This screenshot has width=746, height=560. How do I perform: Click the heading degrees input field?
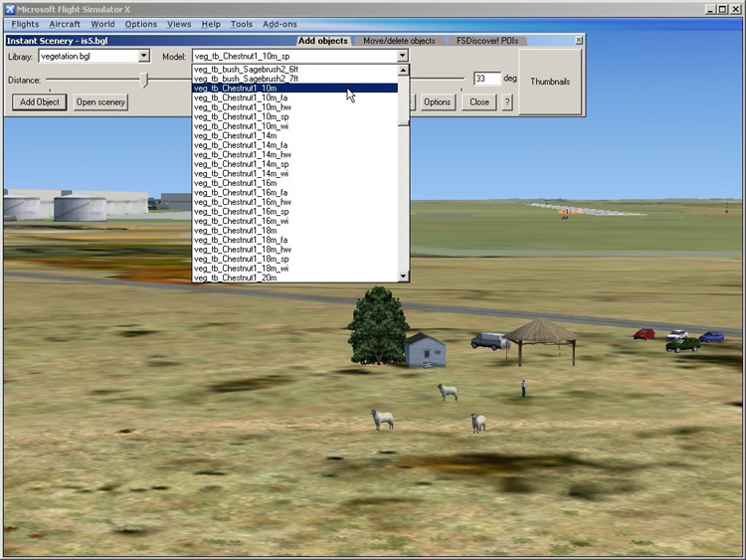[x=487, y=79]
